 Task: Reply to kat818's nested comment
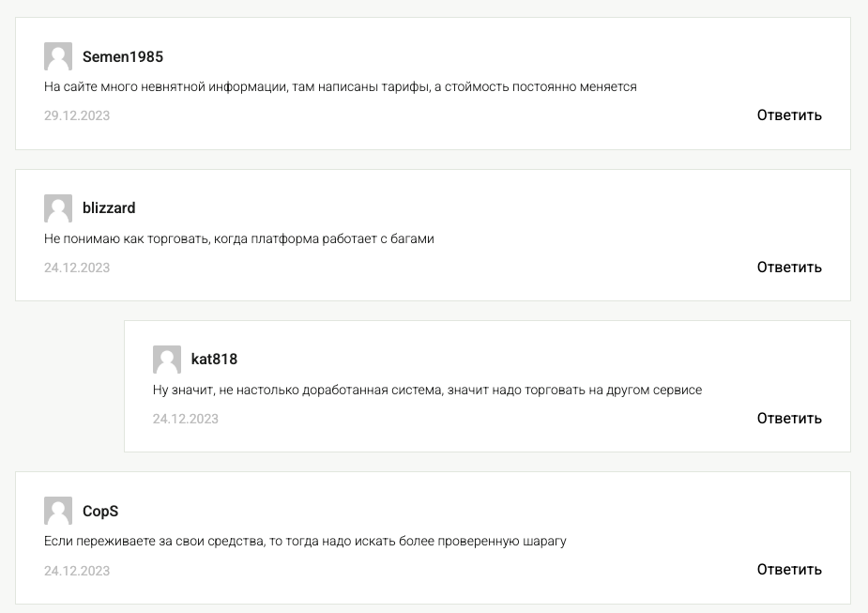coord(789,418)
